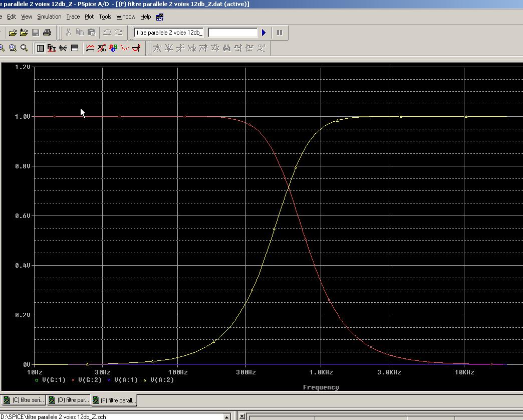Click the Add Trace icon
The height and width of the screenshot is (420, 523).
coord(90,48)
